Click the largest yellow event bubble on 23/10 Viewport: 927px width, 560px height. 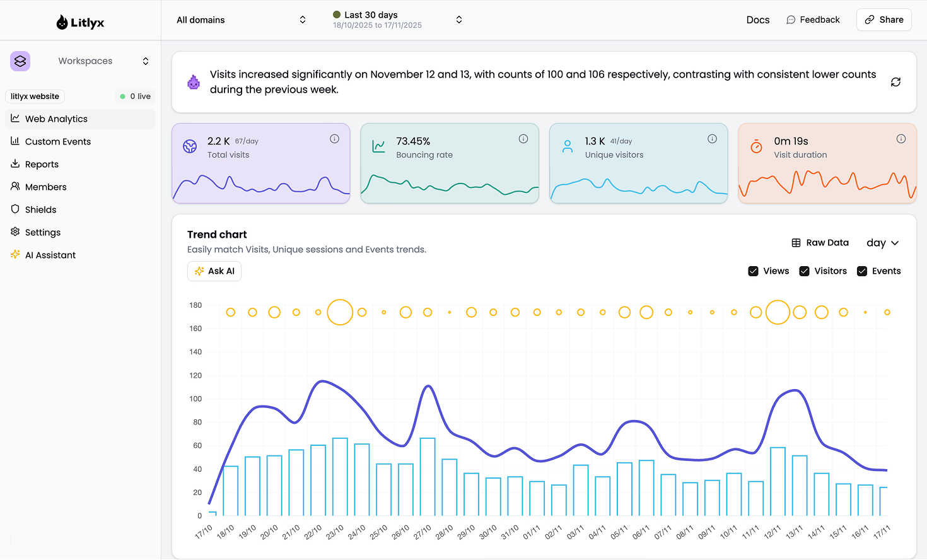(340, 312)
